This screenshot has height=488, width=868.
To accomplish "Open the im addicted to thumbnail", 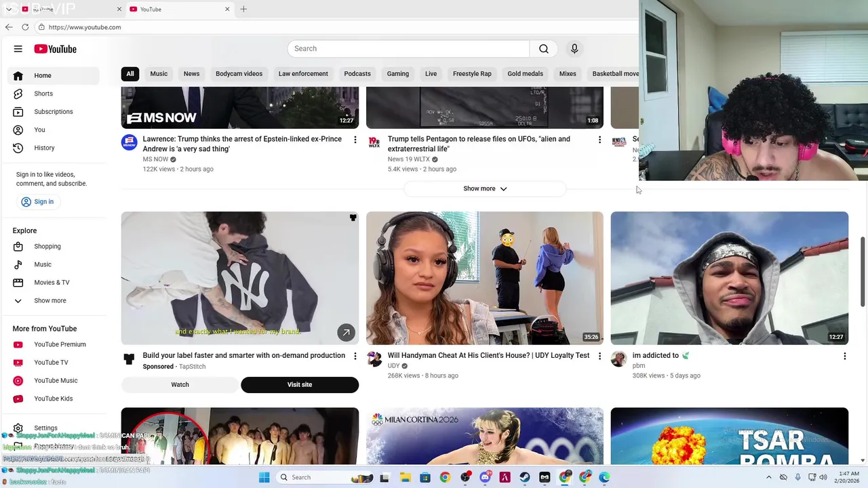I will coord(730,278).
